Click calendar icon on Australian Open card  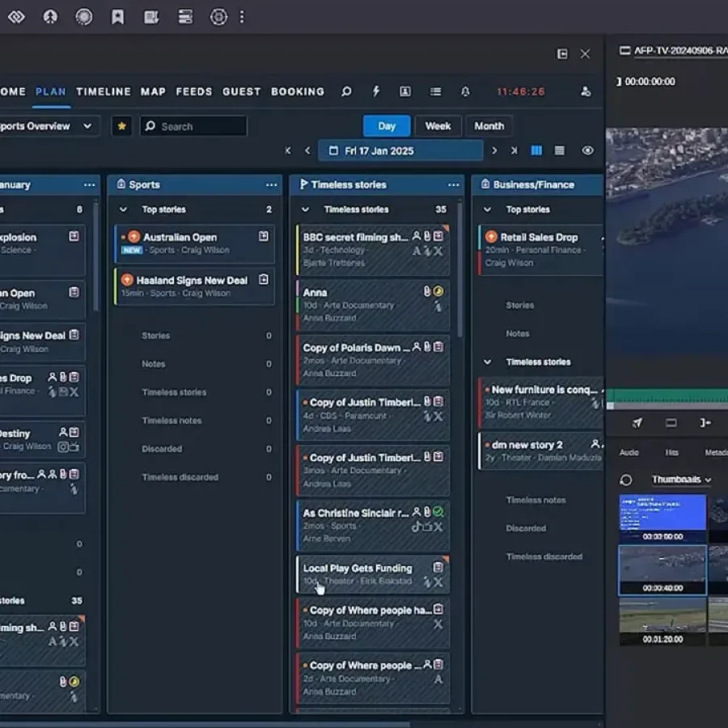263,236
